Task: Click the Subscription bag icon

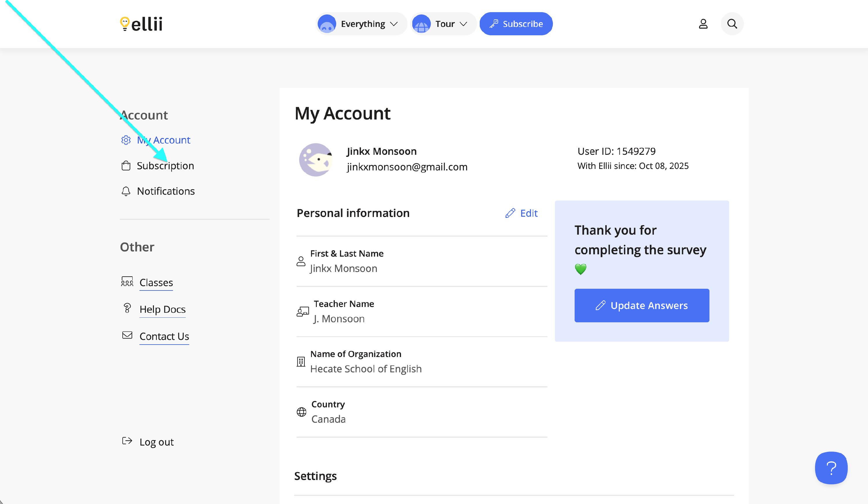Action: click(x=126, y=166)
